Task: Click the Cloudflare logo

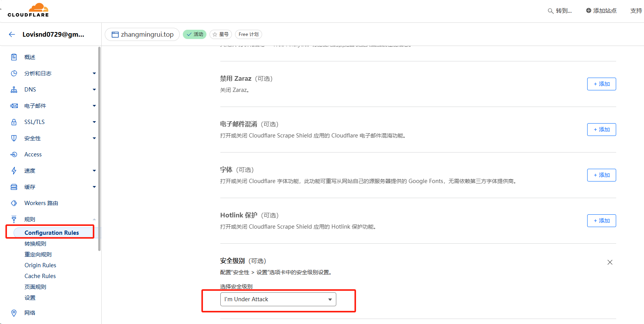Action: click(x=28, y=10)
